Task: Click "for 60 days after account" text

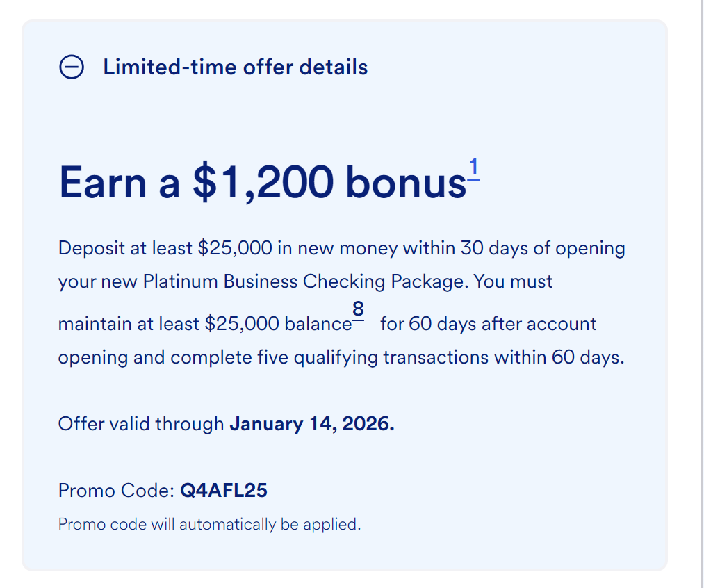Action: [x=489, y=324]
